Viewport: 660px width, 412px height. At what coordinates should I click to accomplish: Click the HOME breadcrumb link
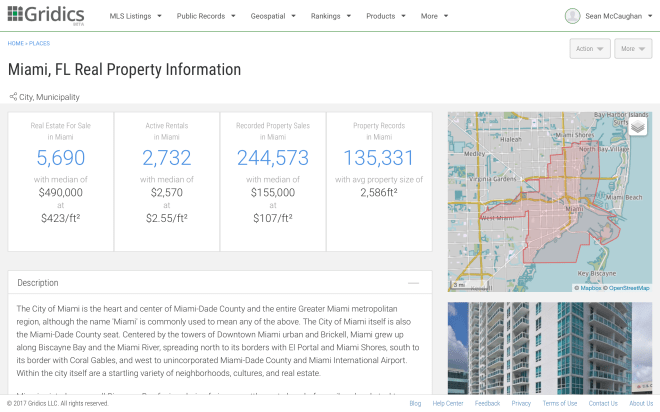coord(16,44)
